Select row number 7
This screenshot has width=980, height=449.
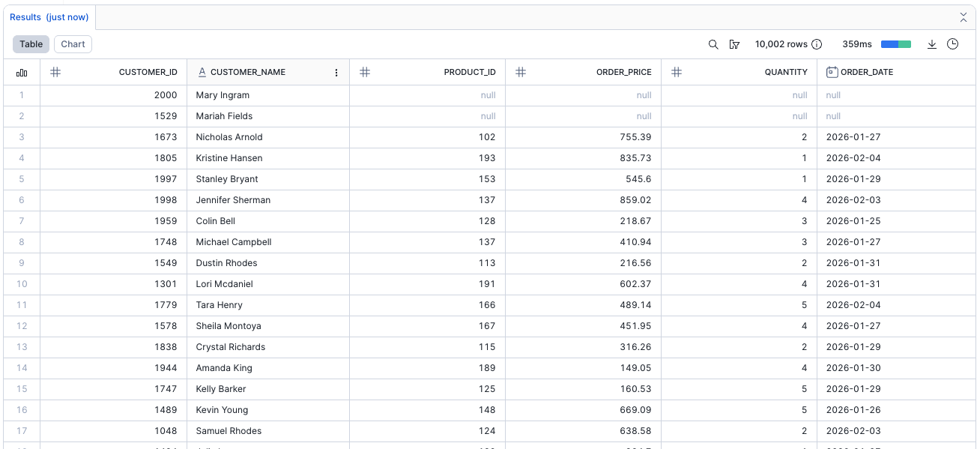point(22,221)
